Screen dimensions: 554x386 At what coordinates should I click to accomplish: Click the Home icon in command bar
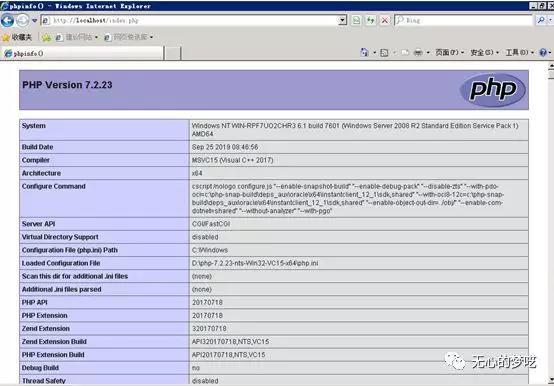click(364, 53)
